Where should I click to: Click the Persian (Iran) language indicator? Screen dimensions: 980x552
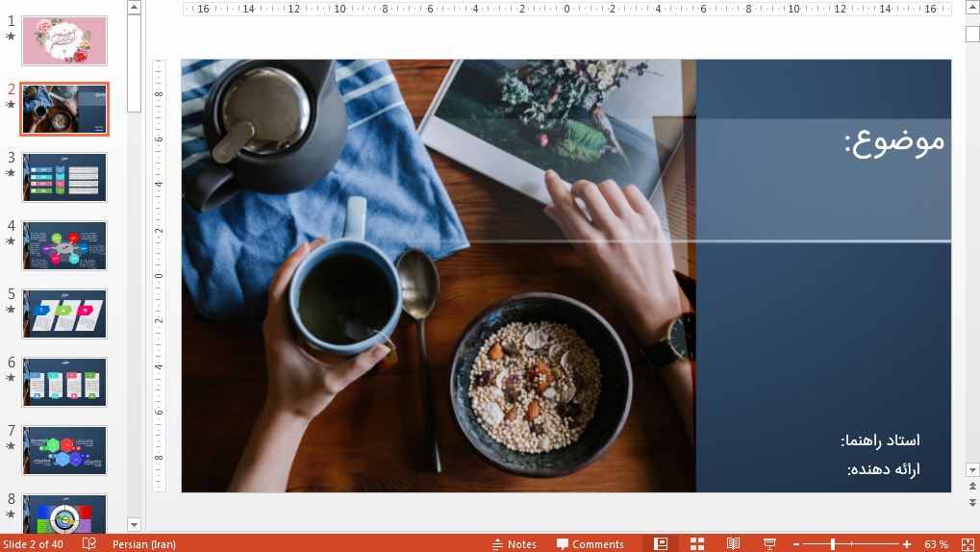(x=143, y=544)
